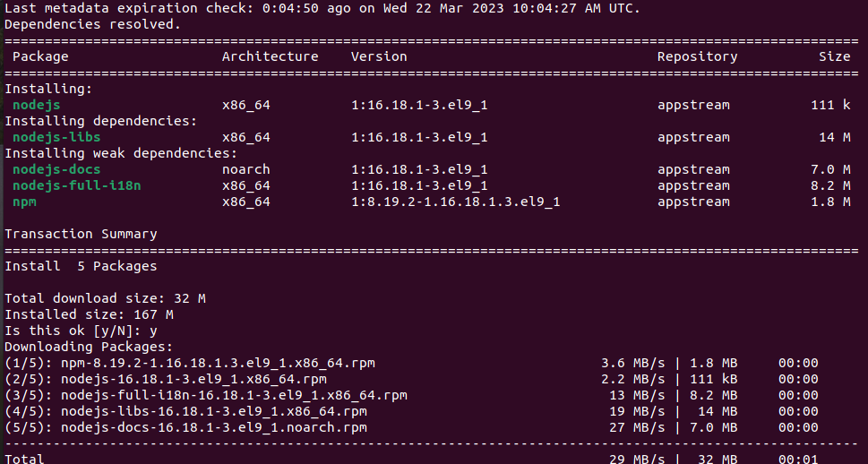868x464 pixels.
Task: Click 'Total download size: 32 M' text
Action: pyautogui.click(x=105, y=298)
